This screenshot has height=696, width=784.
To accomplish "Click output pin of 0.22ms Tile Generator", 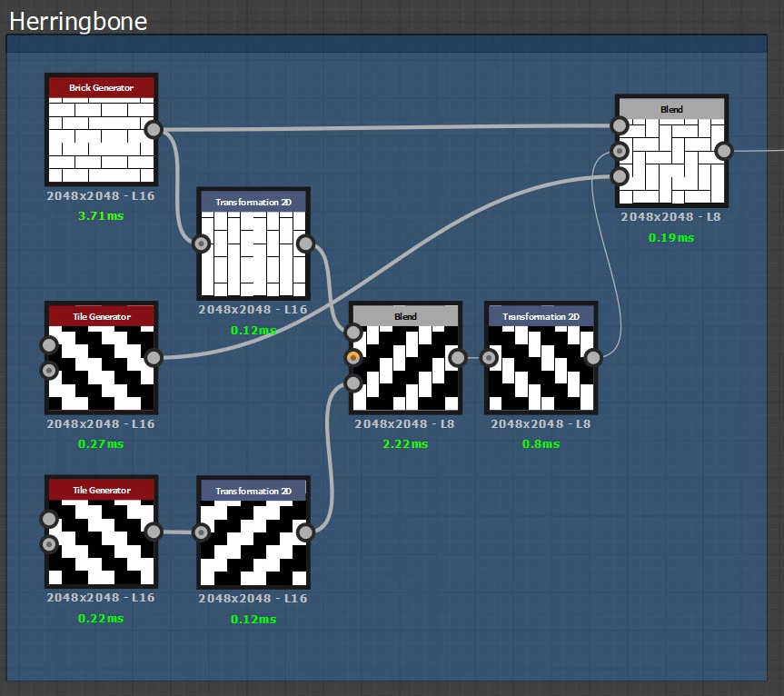I will point(154,532).
